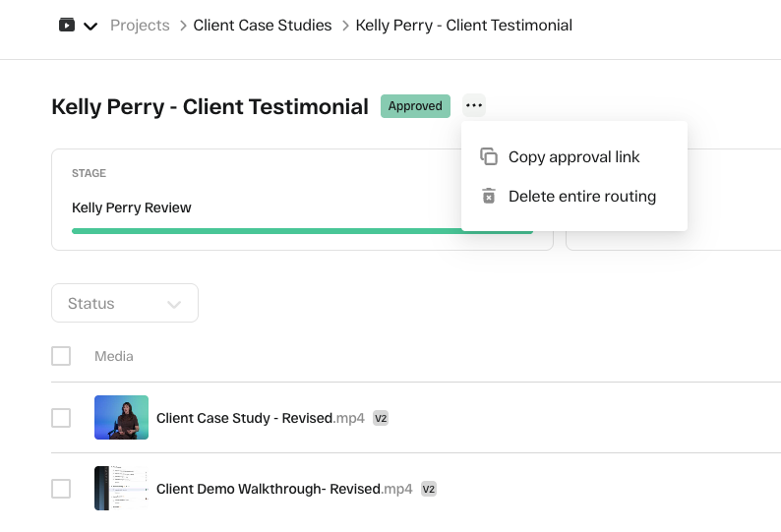781x532 pixels.
Task: Choose Delete entire routing option
Action: pyautogui.click(x=581, y=197)
